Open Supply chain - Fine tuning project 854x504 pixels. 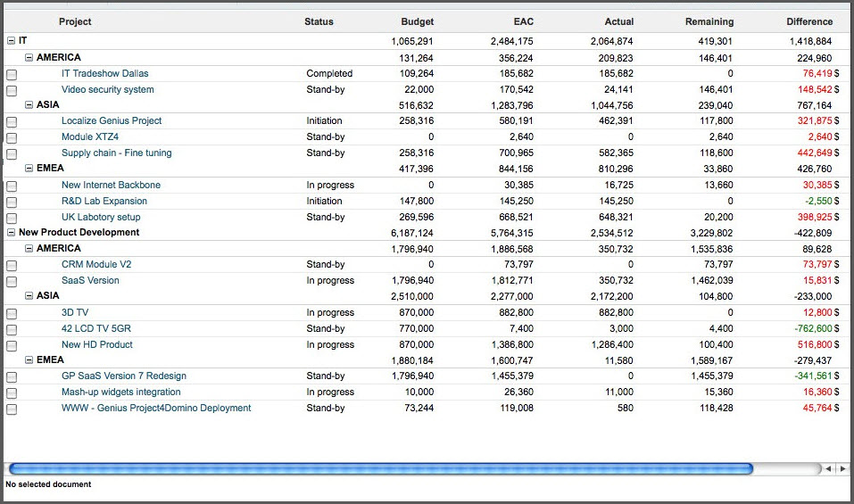pyautogui.click(x=116, y=153)
